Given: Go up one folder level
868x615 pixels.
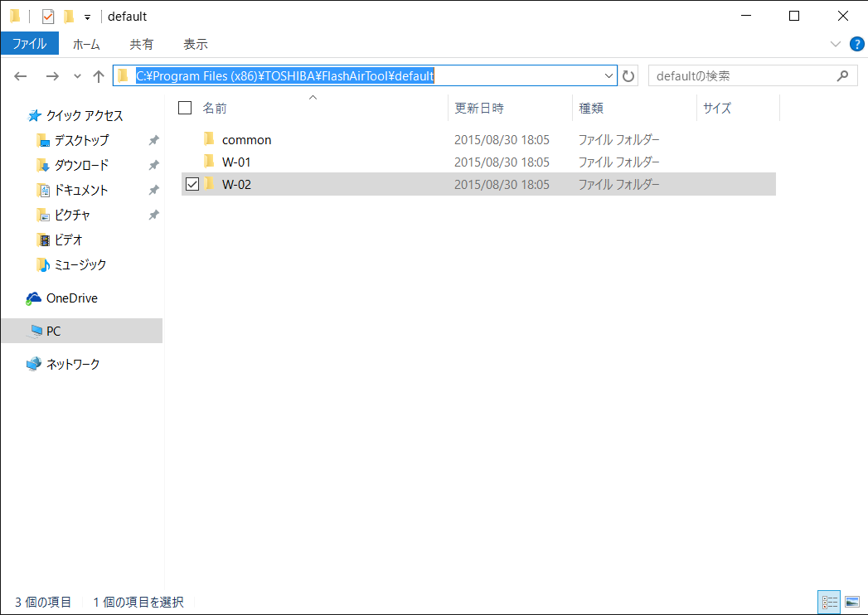Looking at the screenshot, I should [x=99, y=76].
